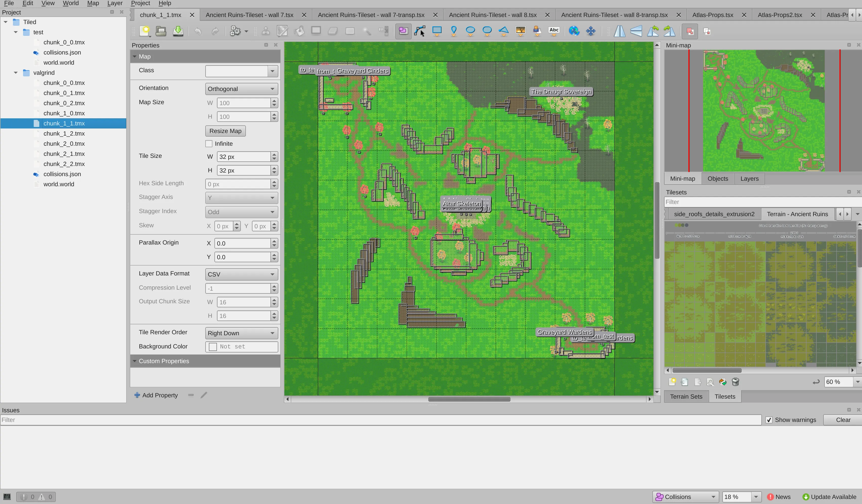The width and height of the screenshot is (862, 504).
Task: Enable the Infinite map option
Action: click(209, 144)
